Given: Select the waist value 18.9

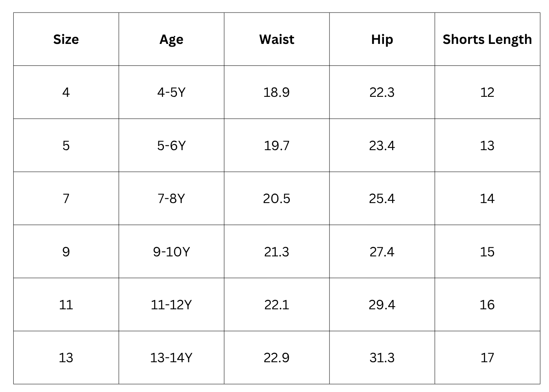Looking at the screenshot, I should (276, 92).
